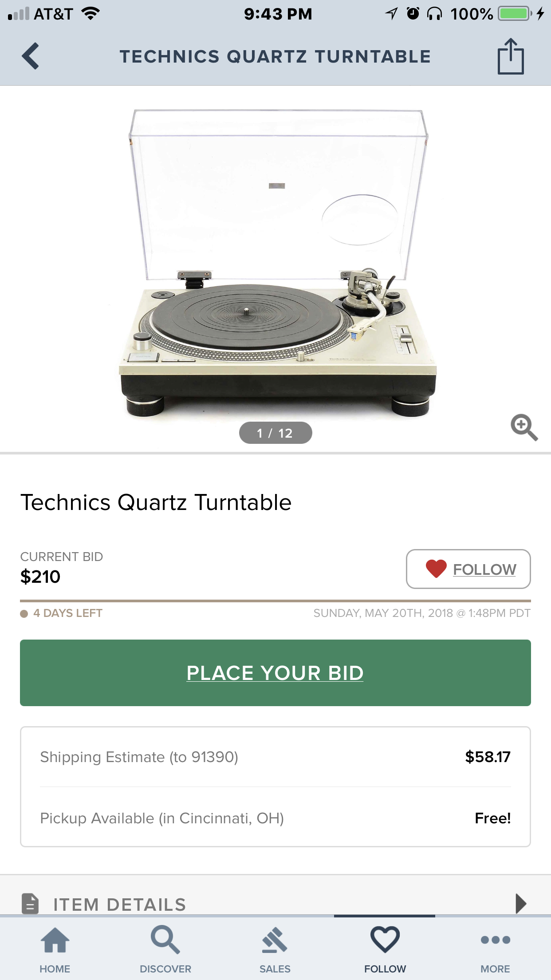Tap the red heart icon
Screen dimensions: 551x980
click(x=436, y=569)
